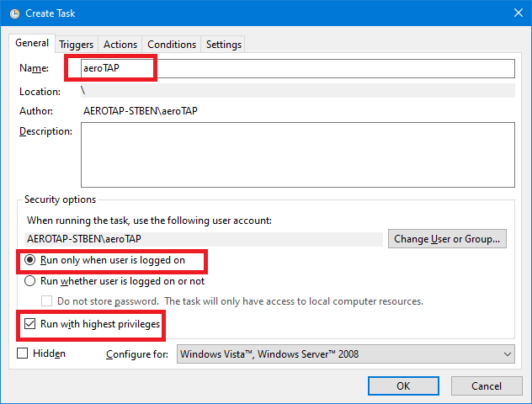This screenshot has width=532, height=404.
Task: Cancel creating the task
Action: tap(487, 386)
